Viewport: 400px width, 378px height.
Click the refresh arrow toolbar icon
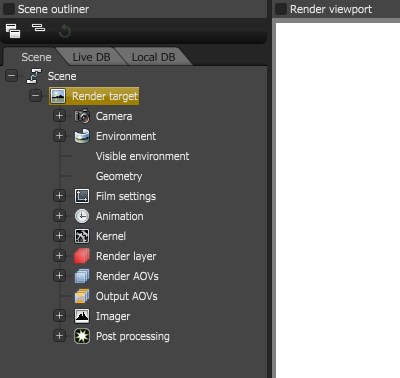pyautogui.click(x=65, y=32)
